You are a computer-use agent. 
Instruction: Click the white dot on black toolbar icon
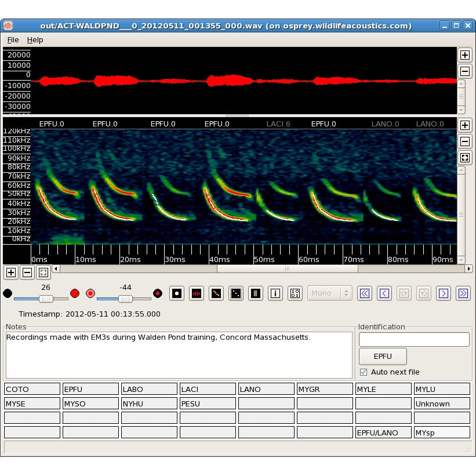[x=177, y=293]
